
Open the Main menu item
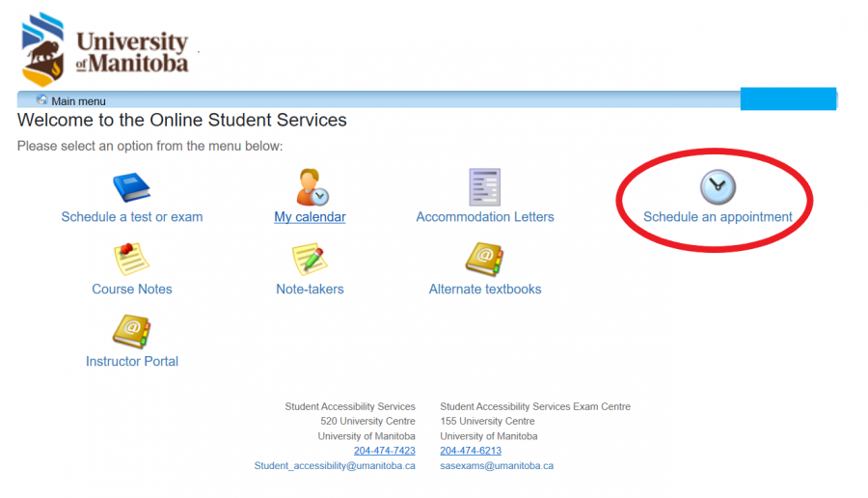[78, 101]
